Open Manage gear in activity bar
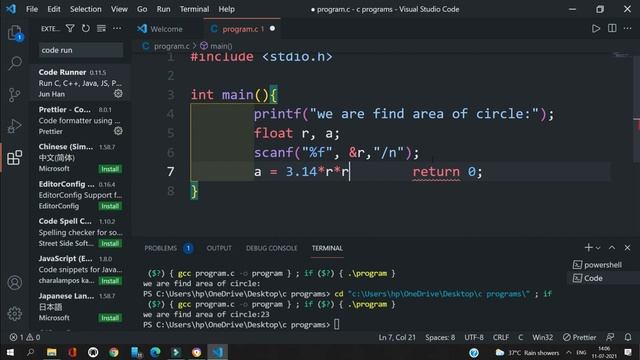Viewport: 640px width, 360px height. tap(15, 313)
